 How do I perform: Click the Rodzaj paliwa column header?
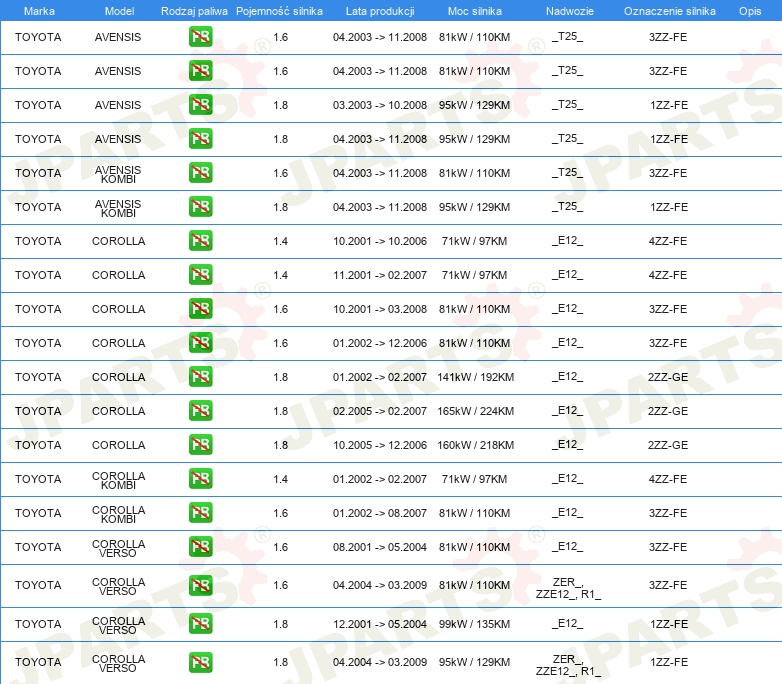(x=195, y=11)
